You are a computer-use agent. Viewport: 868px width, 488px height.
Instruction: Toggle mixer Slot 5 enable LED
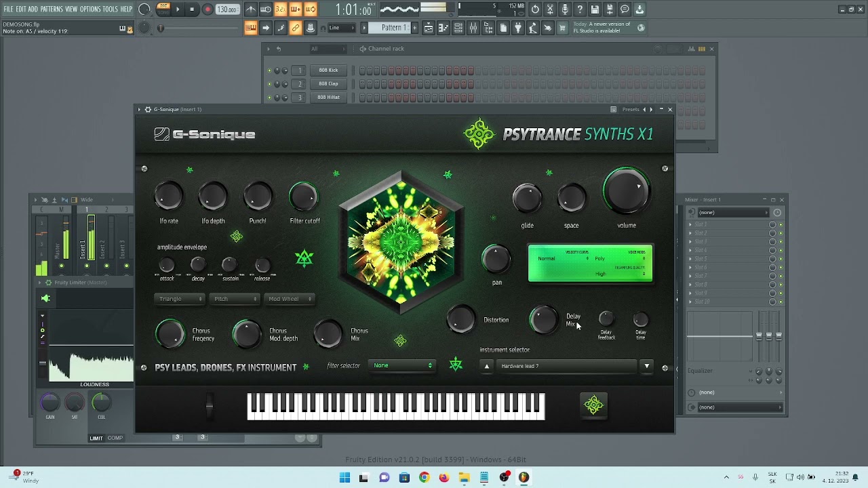pos(781,259)
